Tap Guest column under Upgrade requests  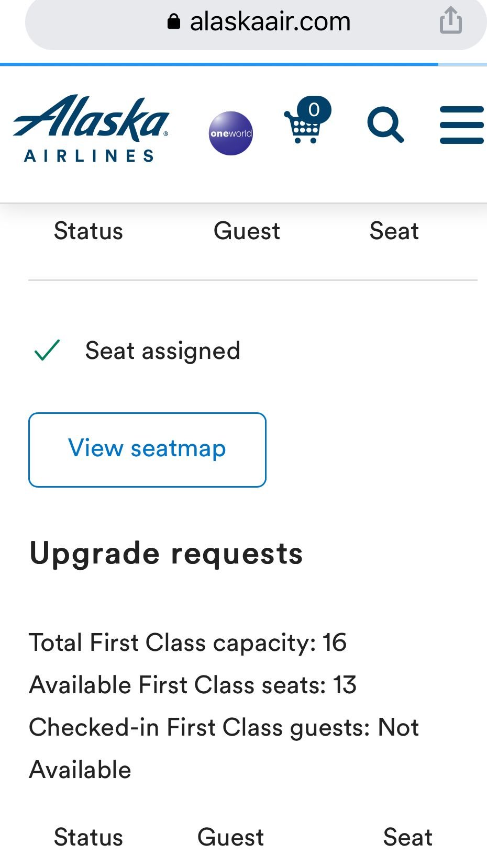click(x=230, y=837)
